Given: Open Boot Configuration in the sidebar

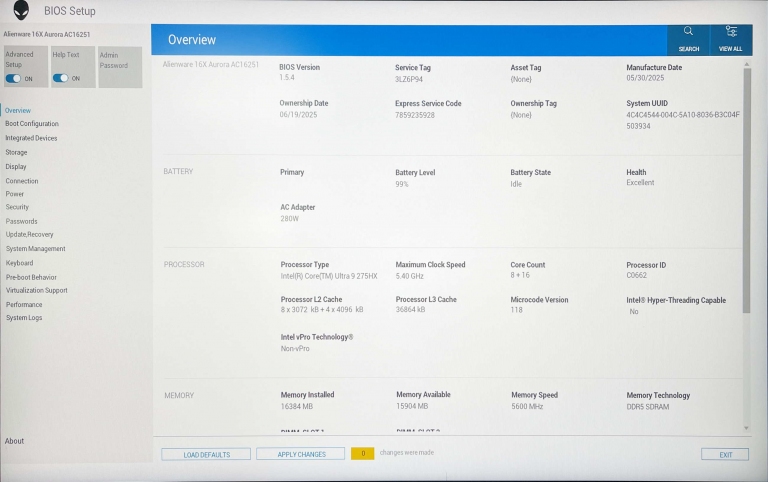Looking at the screenshot, I should pyautogui.click(x=32, y=124).
